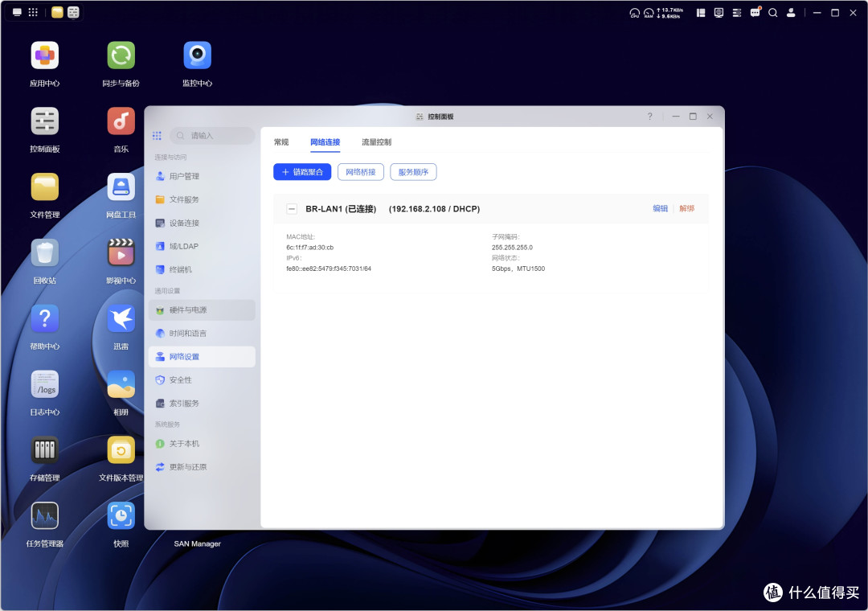This screenshot has height=611, width=868.
Task: Open 用户管理 in the sidebar
Action: coord(202,176)
